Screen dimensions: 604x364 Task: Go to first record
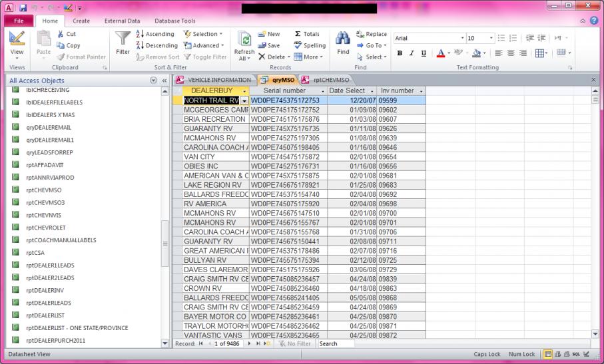pos(200,343)
